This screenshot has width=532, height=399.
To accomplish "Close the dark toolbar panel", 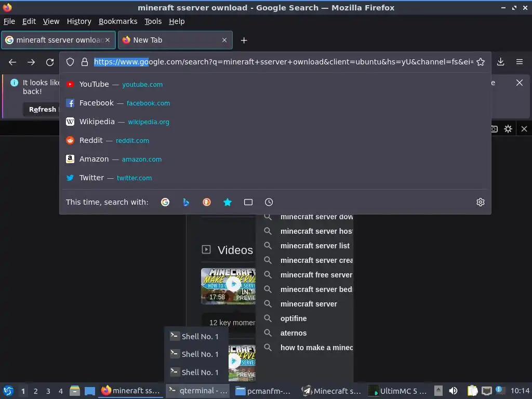I will (x=524, y=129).
